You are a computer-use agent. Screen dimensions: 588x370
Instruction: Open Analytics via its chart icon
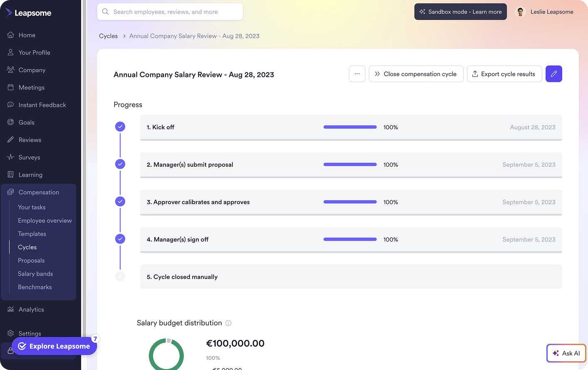tap(10, 309)
